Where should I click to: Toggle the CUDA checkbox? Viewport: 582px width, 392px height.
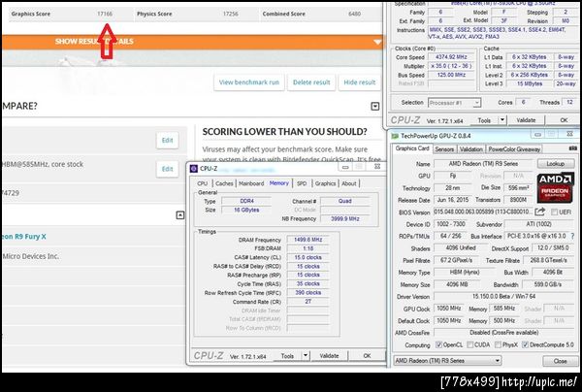pos(469,344)
